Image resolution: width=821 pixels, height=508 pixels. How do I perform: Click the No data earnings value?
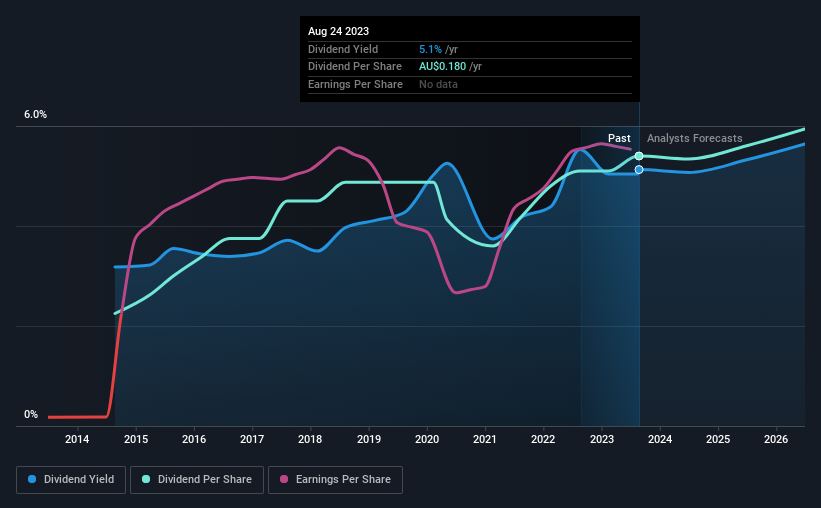pos(438,84)
